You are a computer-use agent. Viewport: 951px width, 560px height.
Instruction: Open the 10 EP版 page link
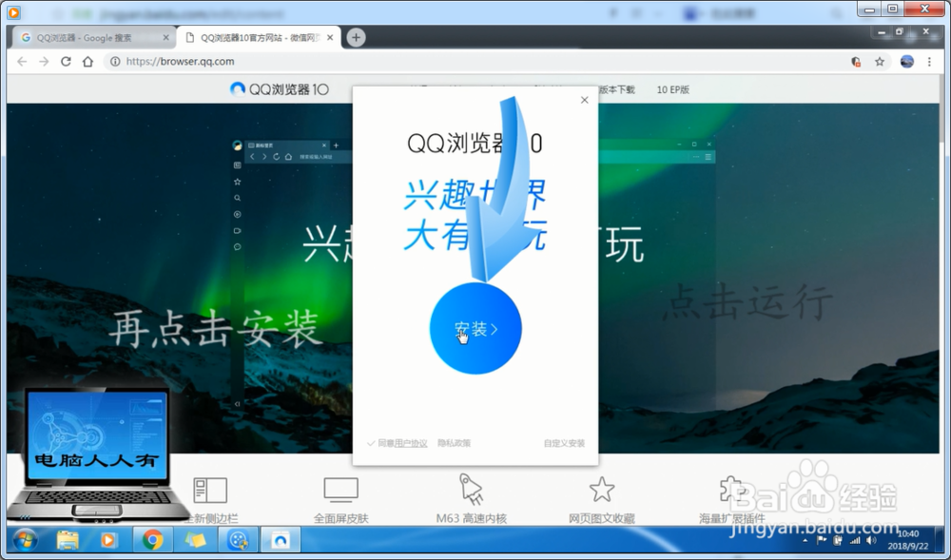tap(672, 89)
